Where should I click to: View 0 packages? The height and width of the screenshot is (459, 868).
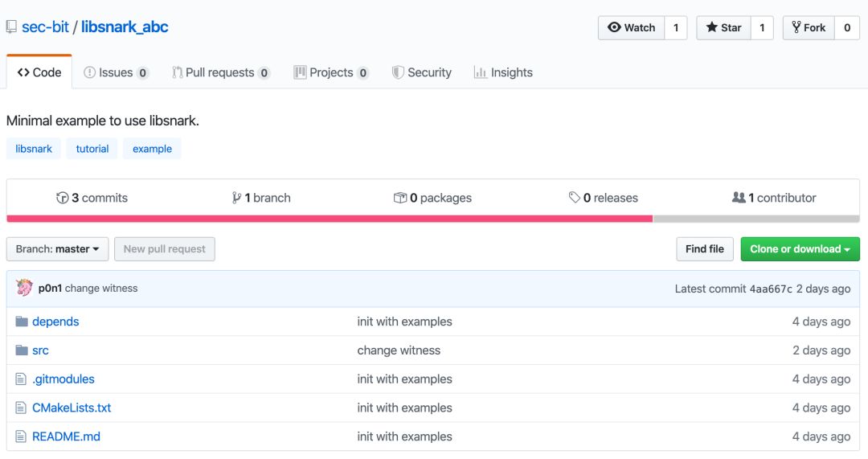[x=432, y=198]
